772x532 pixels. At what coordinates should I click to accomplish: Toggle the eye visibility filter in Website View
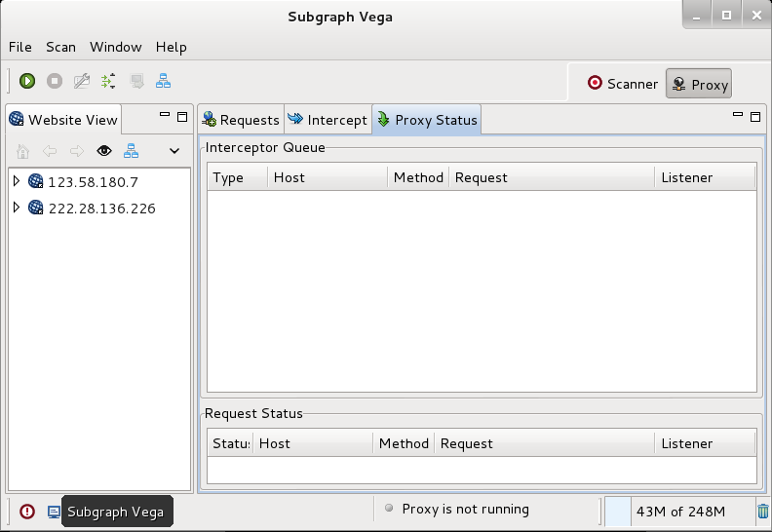[104, 151]
